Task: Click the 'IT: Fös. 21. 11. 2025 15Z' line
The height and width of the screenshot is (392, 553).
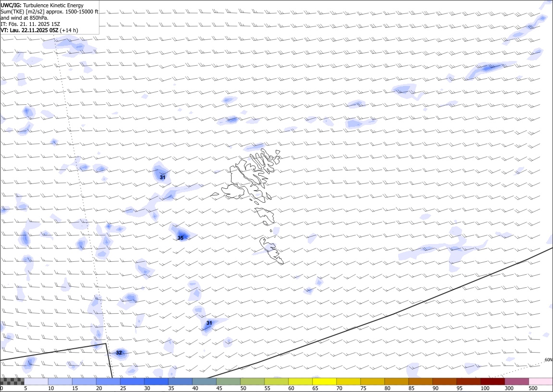Action: [30, 24]
